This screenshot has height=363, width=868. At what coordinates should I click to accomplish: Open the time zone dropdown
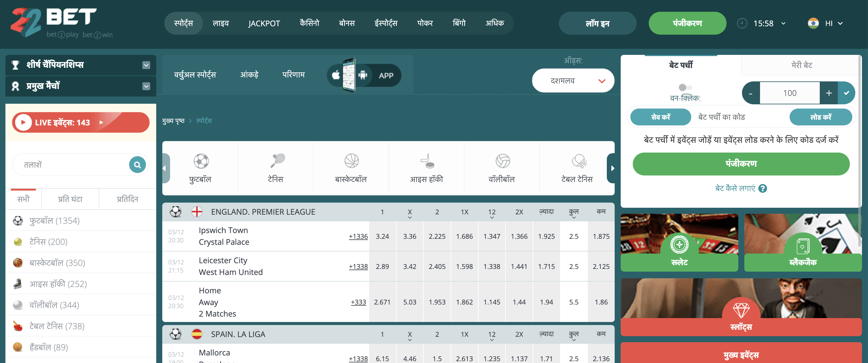click(784, 24)
